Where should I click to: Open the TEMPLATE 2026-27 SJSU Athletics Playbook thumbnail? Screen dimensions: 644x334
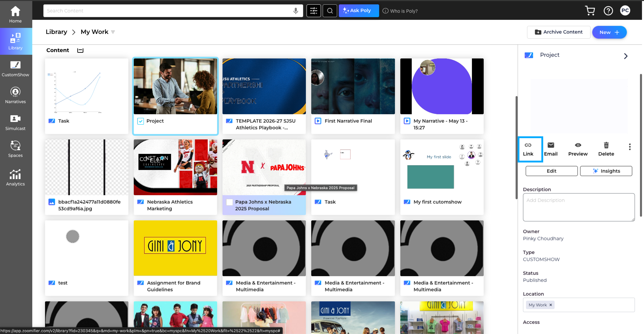[264, 86]
